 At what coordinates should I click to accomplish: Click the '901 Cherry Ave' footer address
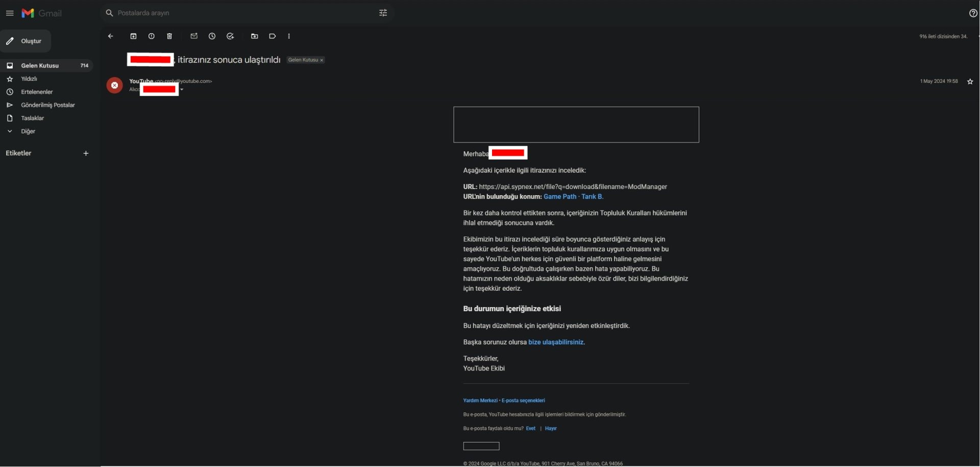tap(558, 464)
